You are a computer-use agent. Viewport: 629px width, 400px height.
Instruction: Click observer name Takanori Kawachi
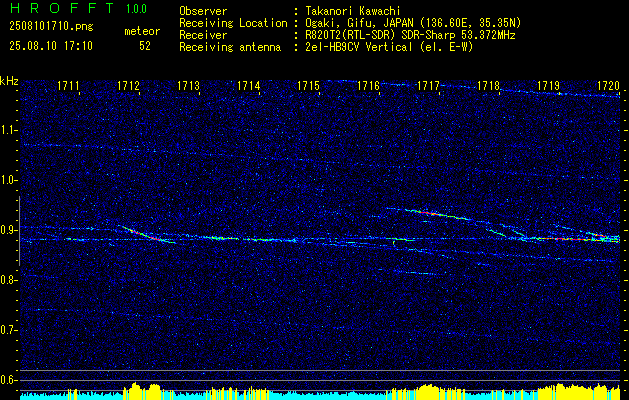click(x=352, y=11)
